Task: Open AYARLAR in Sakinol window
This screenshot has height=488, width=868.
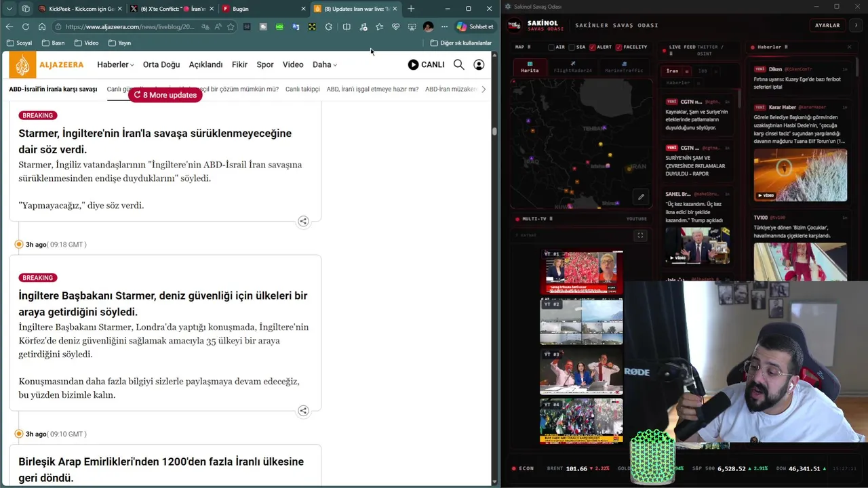Action: pos(827,25)
